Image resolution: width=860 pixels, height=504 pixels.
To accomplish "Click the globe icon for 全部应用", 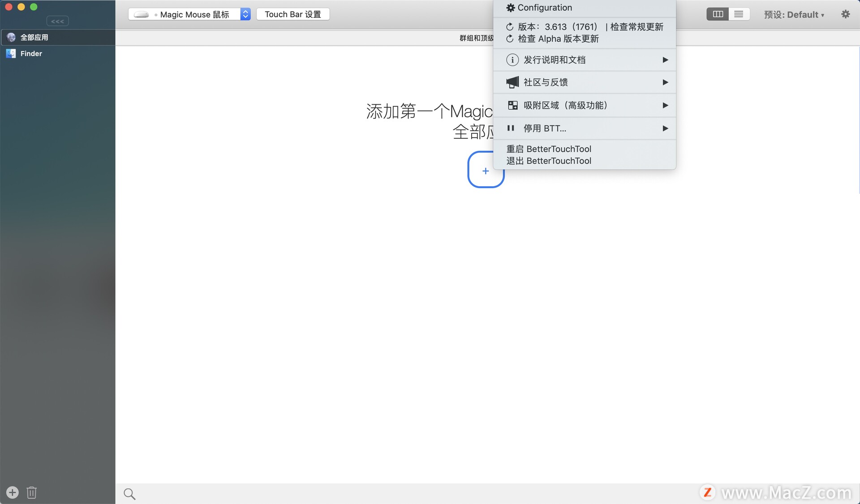I will [11, 37].
